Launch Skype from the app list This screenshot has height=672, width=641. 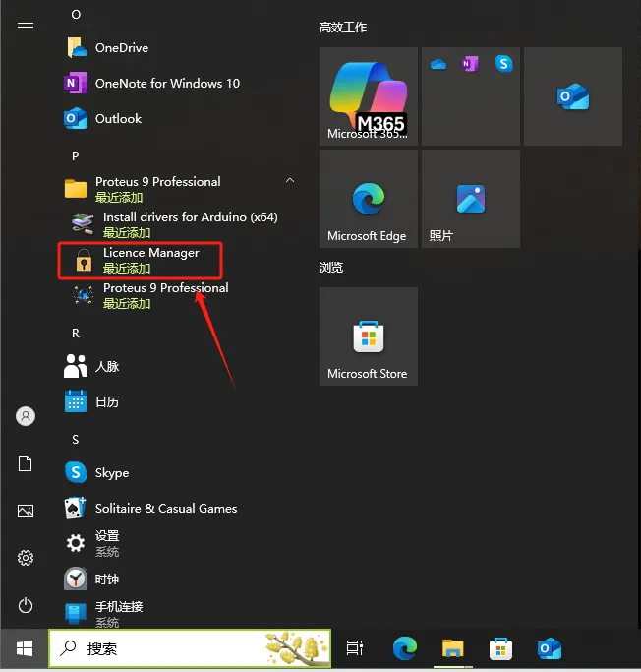point(179,472)
